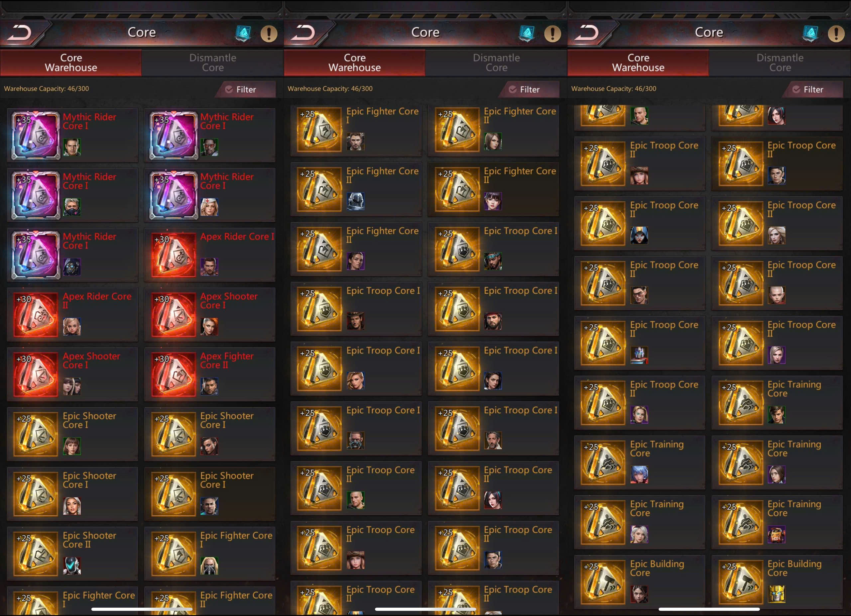Toggle the Filter checkmark in rightmost screen
The image size is (851, 616).
(796, 89)
